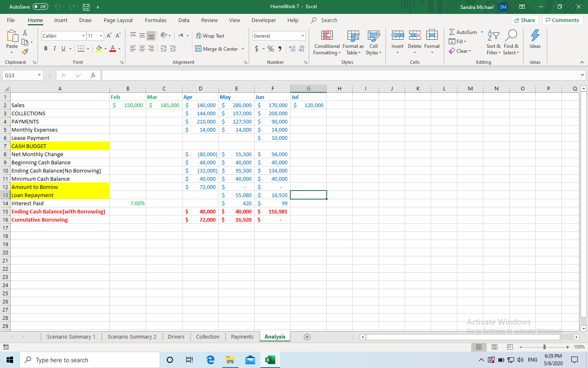Screen dimensions: 588x368
Task: Click the Increase Decimal icon
Action: click(292, 49)
